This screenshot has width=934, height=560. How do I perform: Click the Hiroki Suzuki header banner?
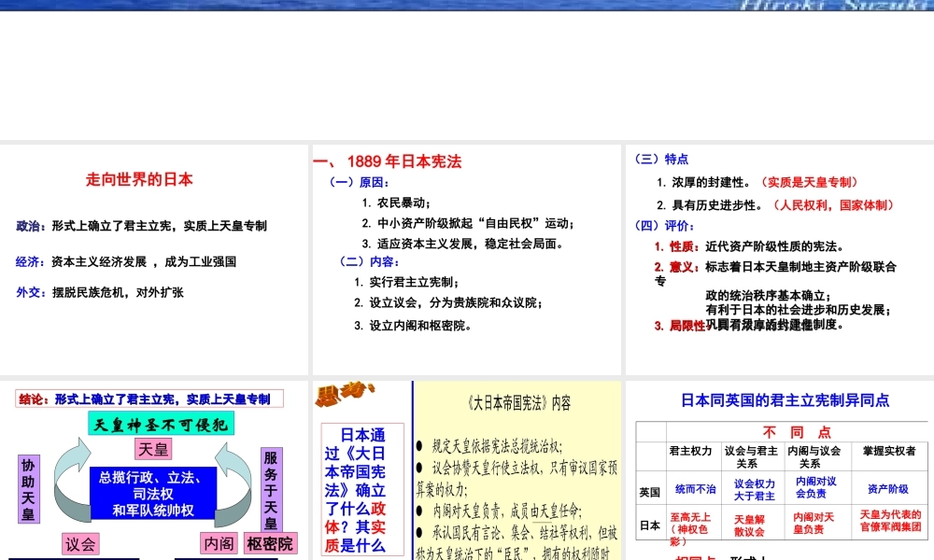pyautogui.click(x=467, y=6)
